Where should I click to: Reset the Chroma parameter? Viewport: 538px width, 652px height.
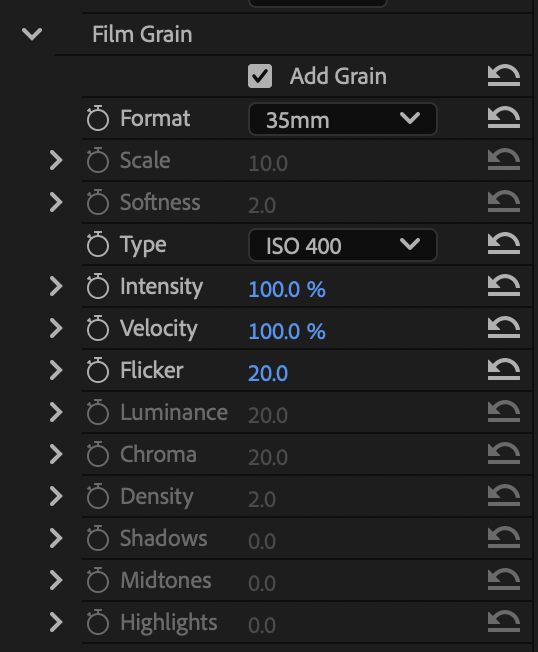click(x=503, y=454)
